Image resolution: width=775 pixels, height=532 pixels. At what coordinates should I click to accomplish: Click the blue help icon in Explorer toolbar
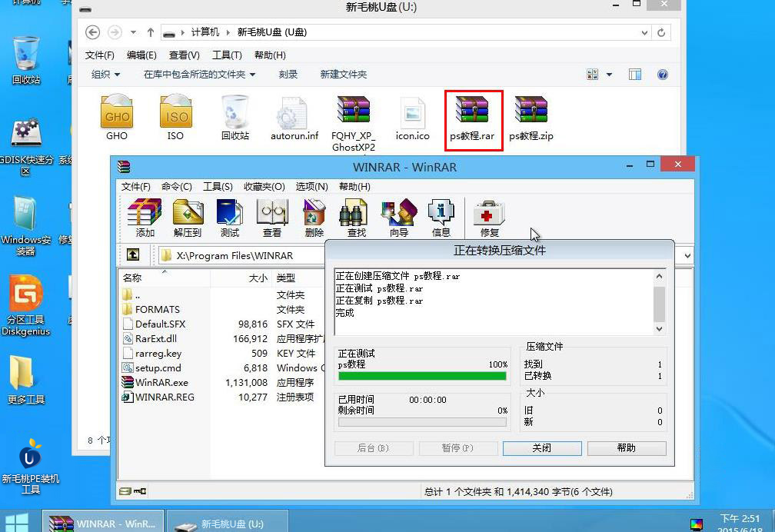(x=663, y=75)
